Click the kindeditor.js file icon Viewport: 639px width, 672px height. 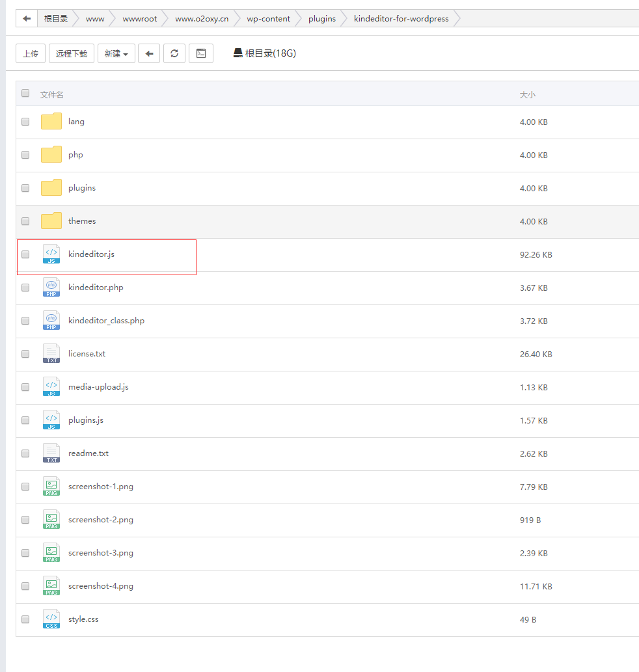[x=51, y=254]
